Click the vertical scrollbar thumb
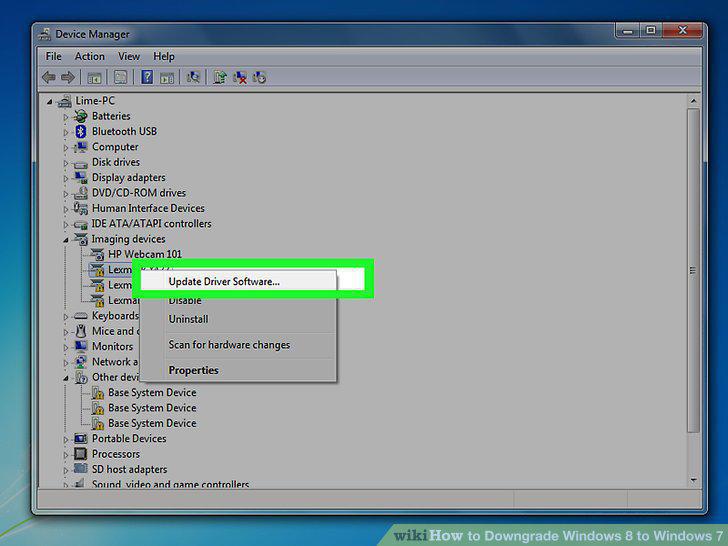Viewport: 728px width, 546px height. (693, 270)
